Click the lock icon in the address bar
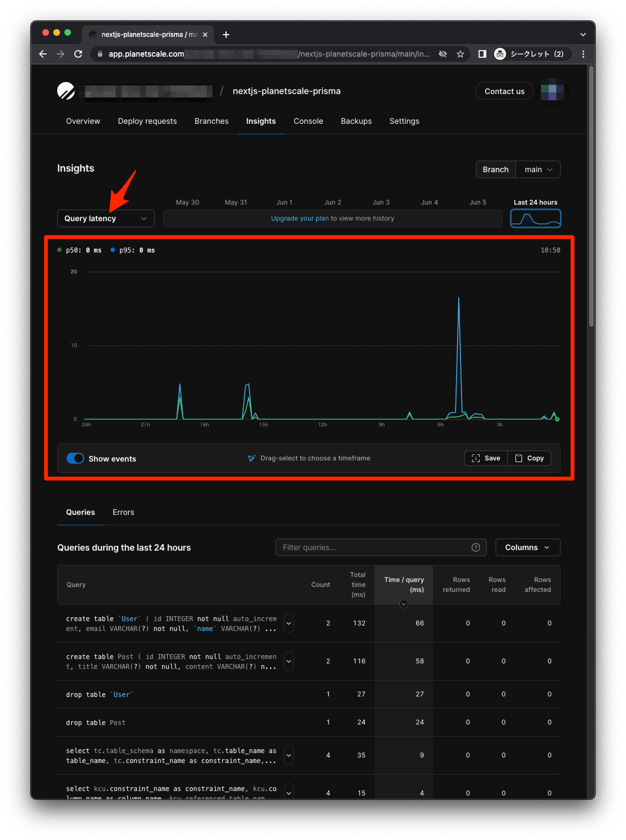The image size is (626, 840). [100, 54]
